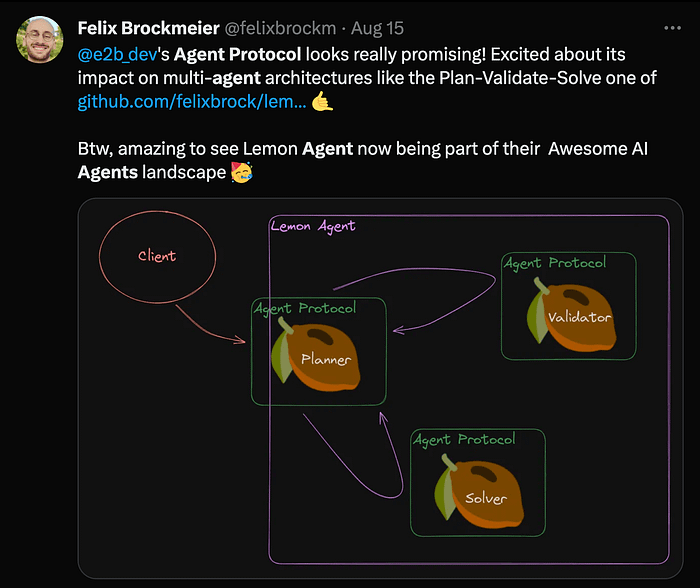Click the Validator lemon icon
This screenshot has height=588, width=700.
point(571,314)
